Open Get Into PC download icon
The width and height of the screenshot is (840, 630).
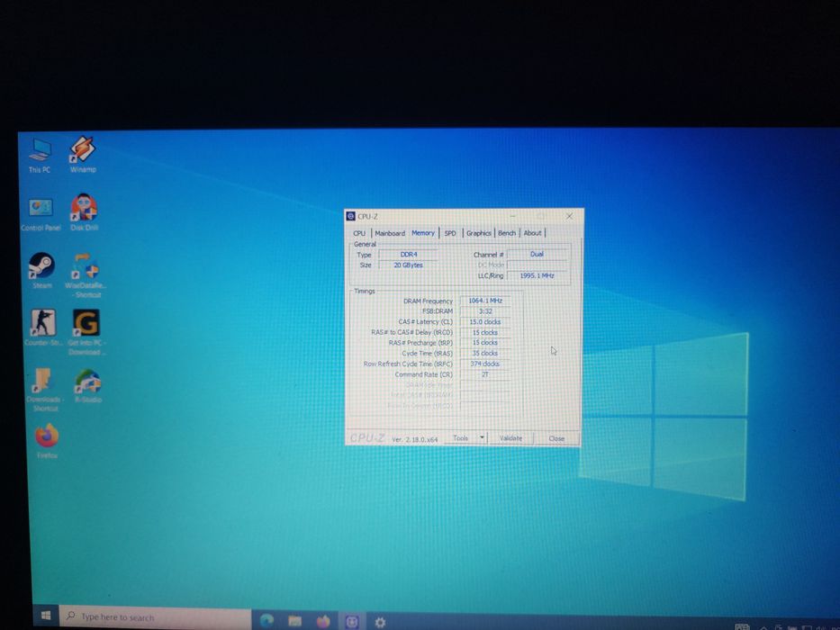click(86, 332)
